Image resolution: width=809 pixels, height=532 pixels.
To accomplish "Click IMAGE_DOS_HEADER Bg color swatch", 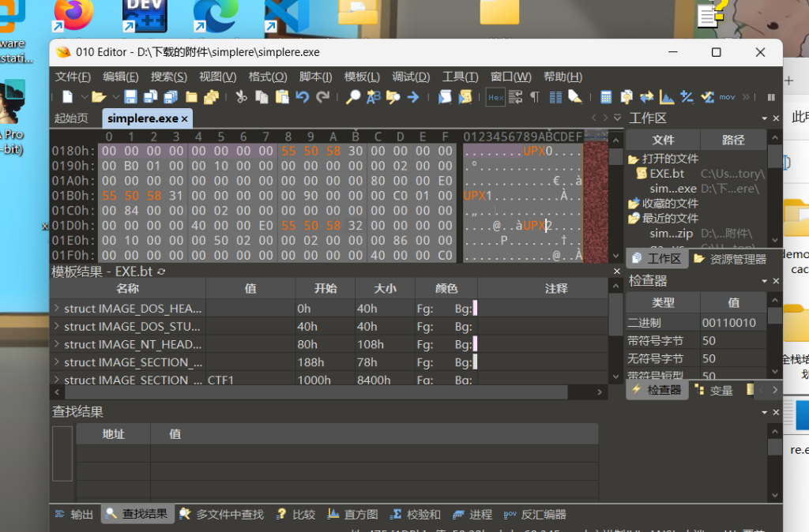I will coord(475,309).
